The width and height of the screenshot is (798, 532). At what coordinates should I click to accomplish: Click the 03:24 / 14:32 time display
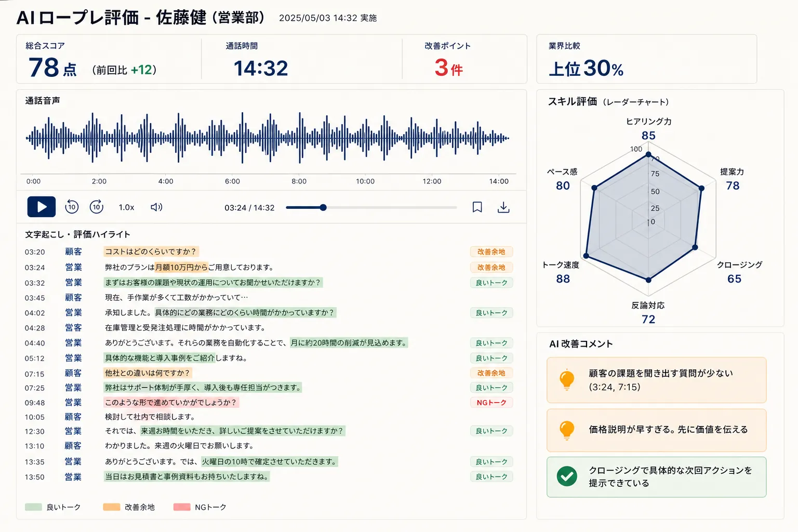point(249,208)
